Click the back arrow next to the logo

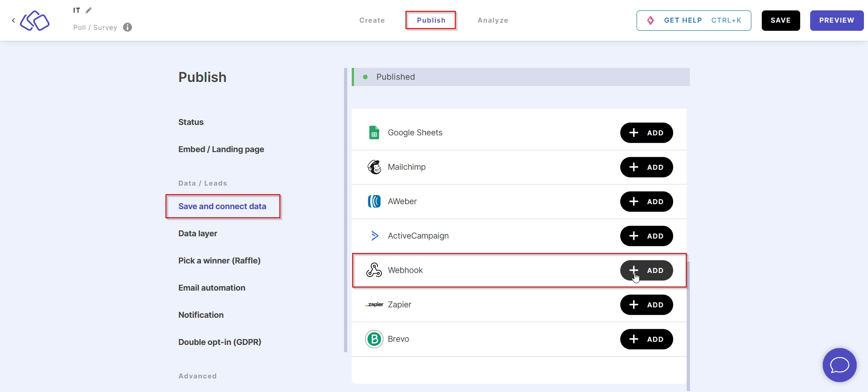coord(14,20)
